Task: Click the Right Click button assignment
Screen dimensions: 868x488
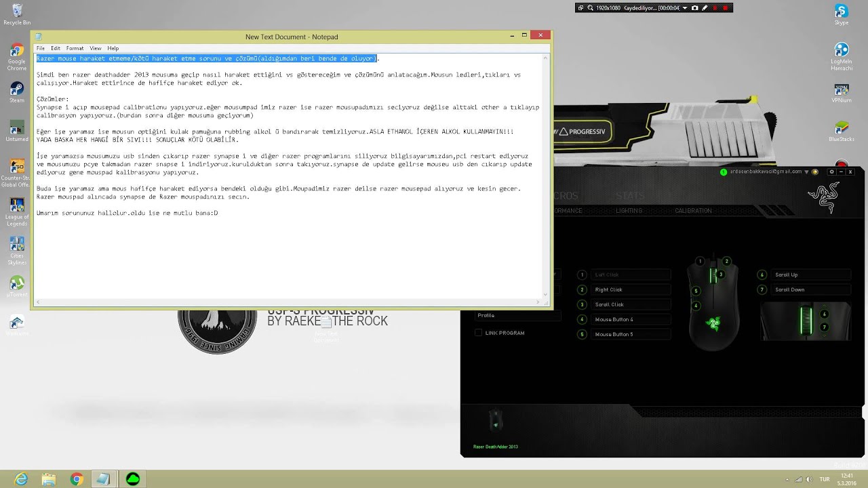Action: (x=631, y=289)
